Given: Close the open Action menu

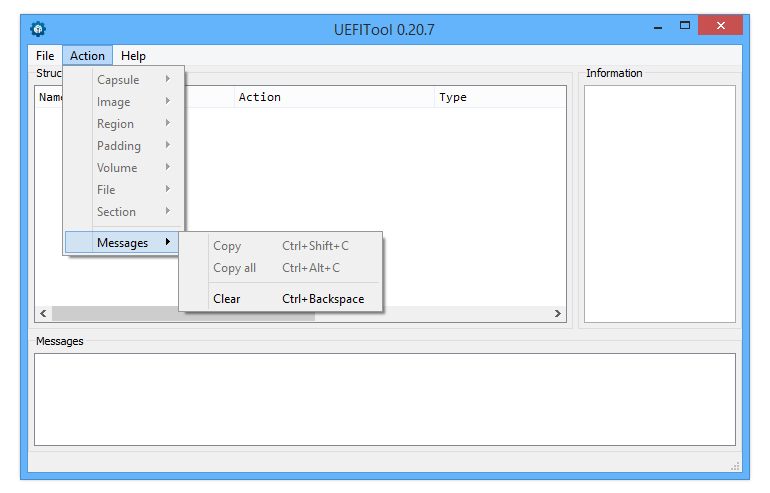Looking at the screenshot, I should click(x=87, y=55).
